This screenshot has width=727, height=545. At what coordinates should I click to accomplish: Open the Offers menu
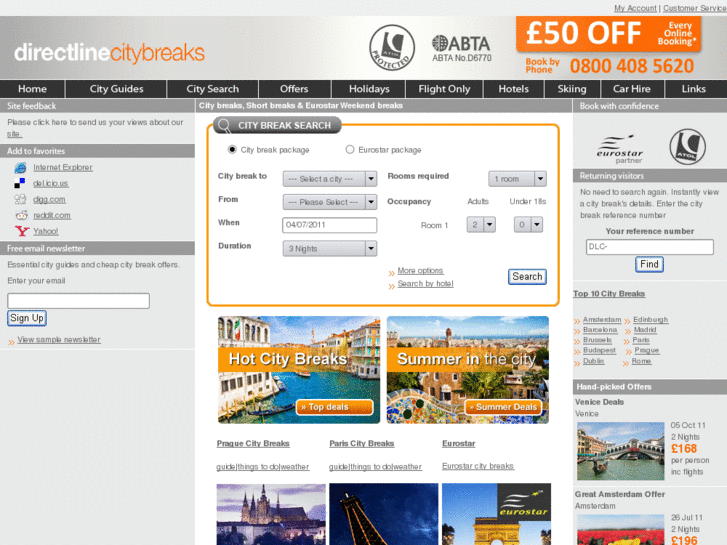click(294, 89)
